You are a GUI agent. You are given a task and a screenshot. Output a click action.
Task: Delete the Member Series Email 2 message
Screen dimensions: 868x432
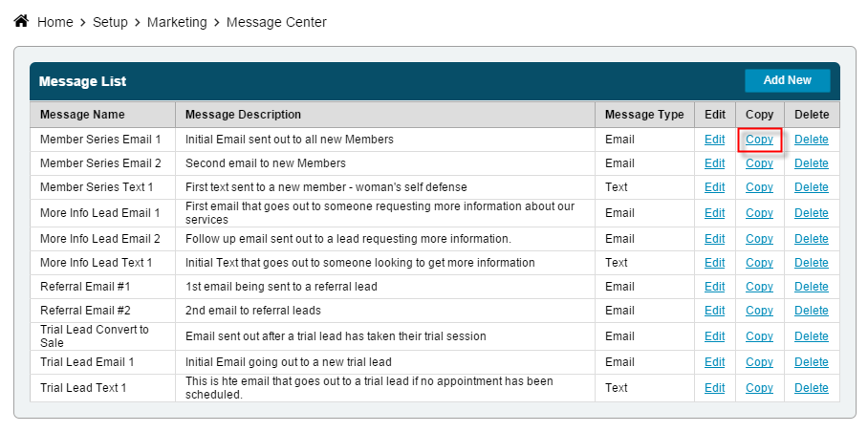(812, 163)
